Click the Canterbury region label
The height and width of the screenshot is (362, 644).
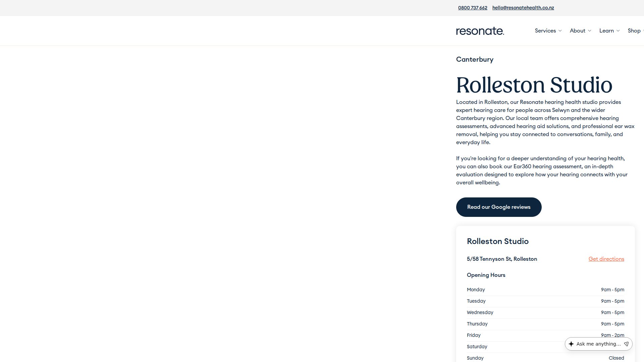click(475, 59)
